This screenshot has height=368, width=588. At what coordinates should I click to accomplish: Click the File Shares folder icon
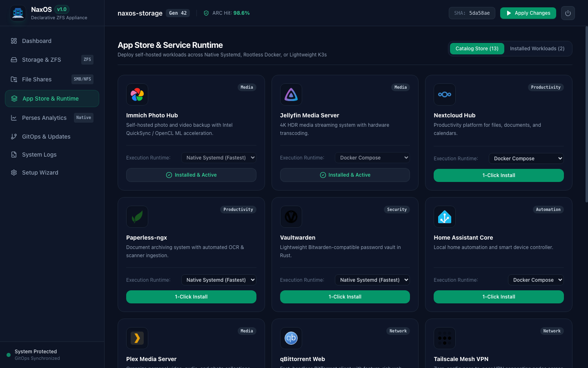coord(14,79)
